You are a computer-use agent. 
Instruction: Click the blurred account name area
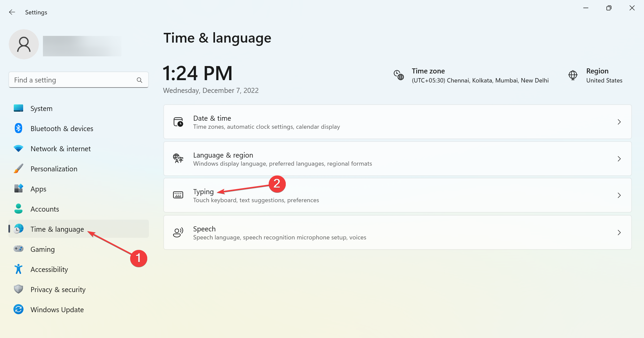(82, 46)
